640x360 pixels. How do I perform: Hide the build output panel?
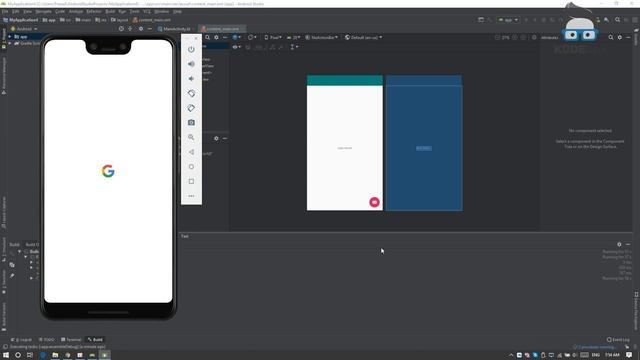click(628, 244)
